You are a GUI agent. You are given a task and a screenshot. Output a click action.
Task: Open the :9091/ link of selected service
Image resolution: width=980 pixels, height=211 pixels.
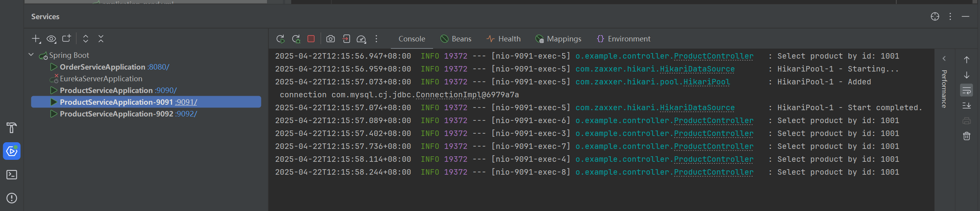pyautogui.click(x=186, y=102)
